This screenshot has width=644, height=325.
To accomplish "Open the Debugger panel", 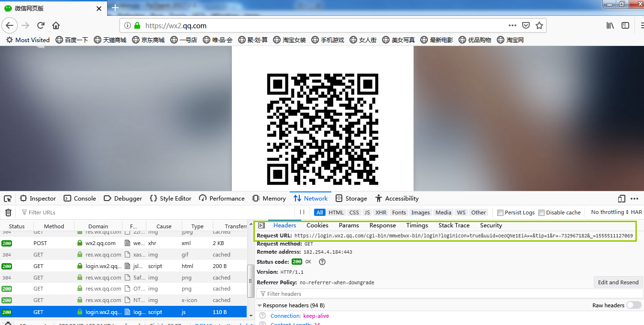I will click(x=123, y=199).
